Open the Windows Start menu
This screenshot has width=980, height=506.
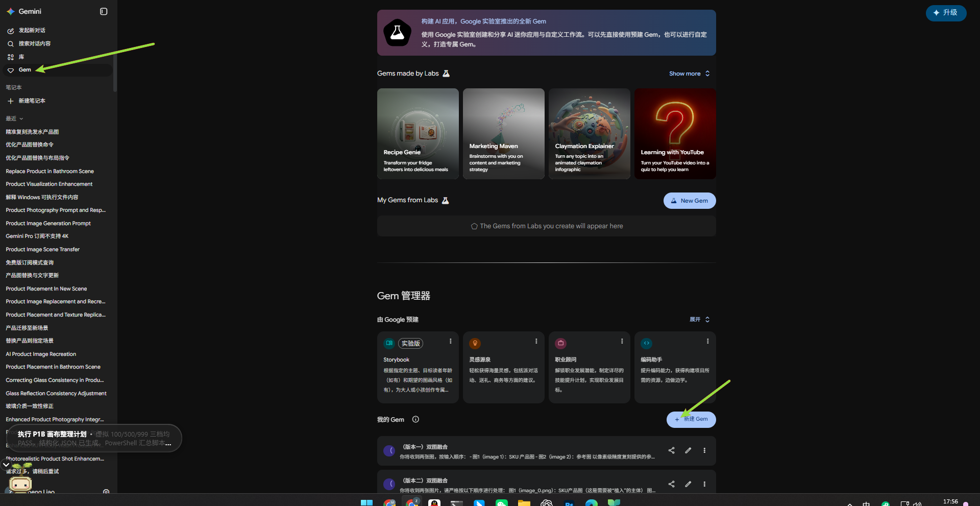[366, 502]
